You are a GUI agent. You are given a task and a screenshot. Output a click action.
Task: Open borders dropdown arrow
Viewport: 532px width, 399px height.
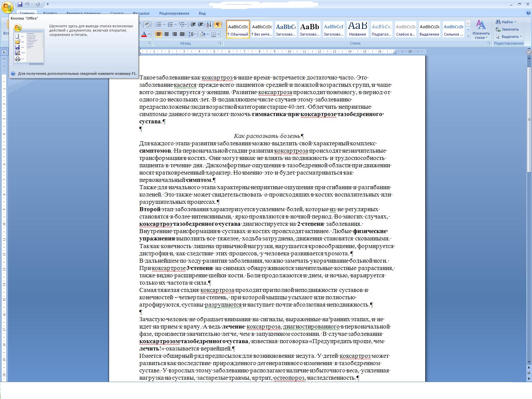click(219, 34)
